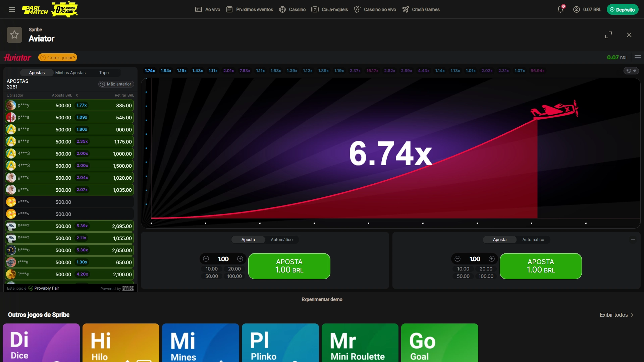Click avatar of user 1***e
Image resolution: width=644 pixels, height=362 pixels.
point(11,274)
